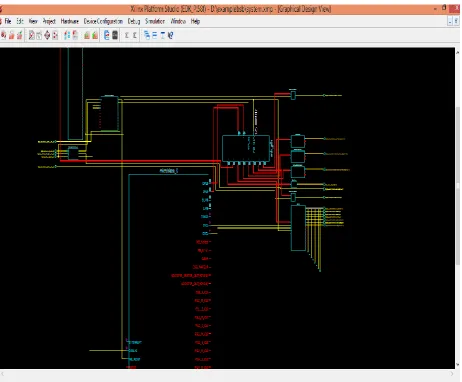
Task: Minimize the inner Graphical Design View
Action: pyautogui.click(x=450, y=21)
